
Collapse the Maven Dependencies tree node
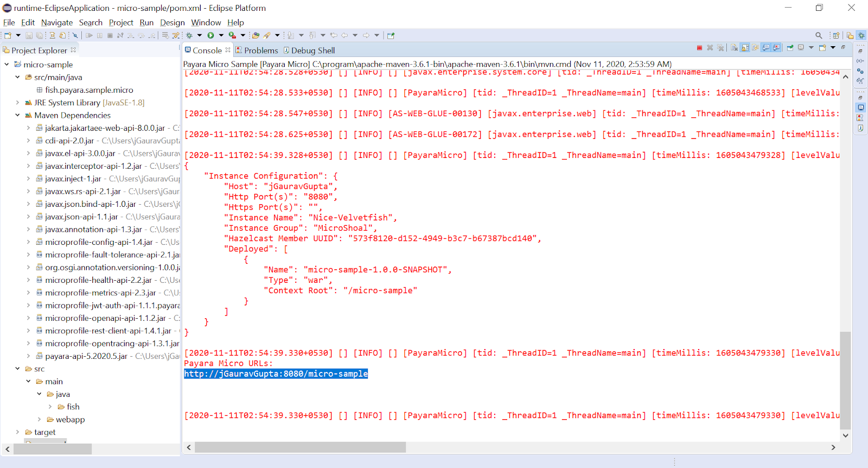17,115
